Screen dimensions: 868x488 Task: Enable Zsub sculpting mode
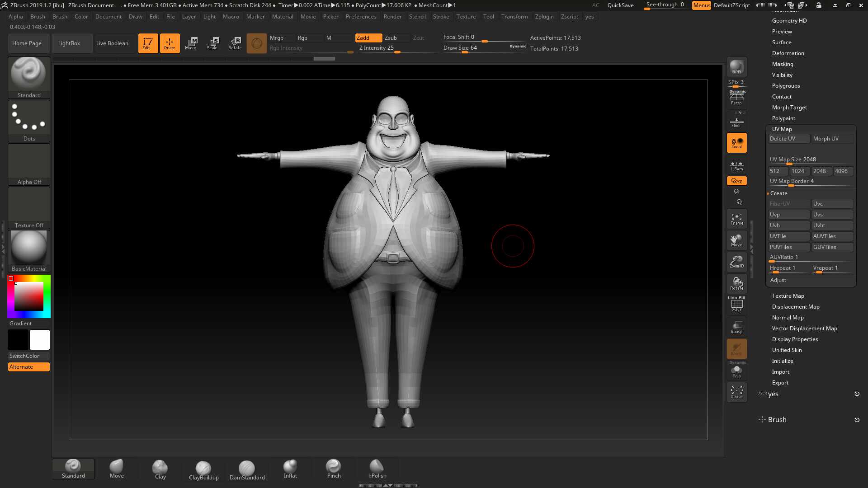pos(396,38)
